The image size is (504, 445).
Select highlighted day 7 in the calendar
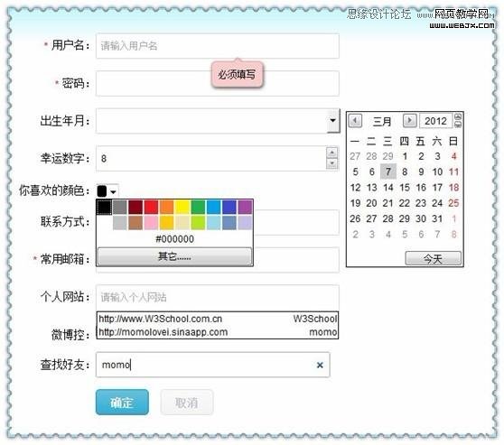(x=388, y=172)
